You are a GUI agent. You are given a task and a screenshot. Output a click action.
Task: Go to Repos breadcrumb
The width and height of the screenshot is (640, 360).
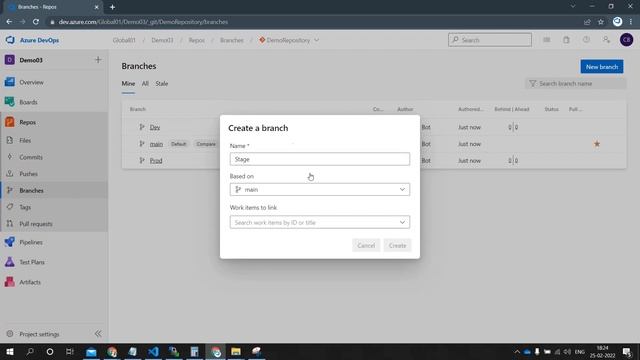pos(196,40)
